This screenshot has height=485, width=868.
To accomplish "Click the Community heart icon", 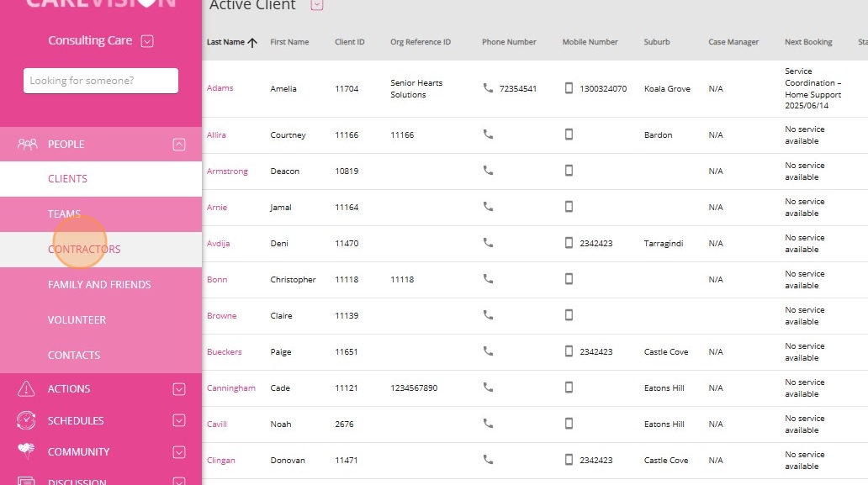I will [26, 451].
